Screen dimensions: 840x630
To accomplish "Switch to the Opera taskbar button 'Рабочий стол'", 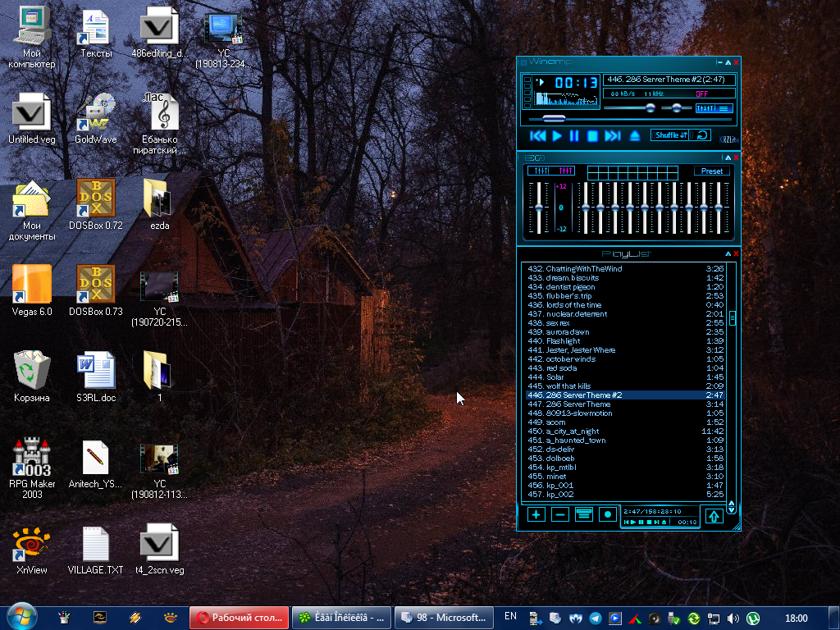I will click(x=240, y=618).
